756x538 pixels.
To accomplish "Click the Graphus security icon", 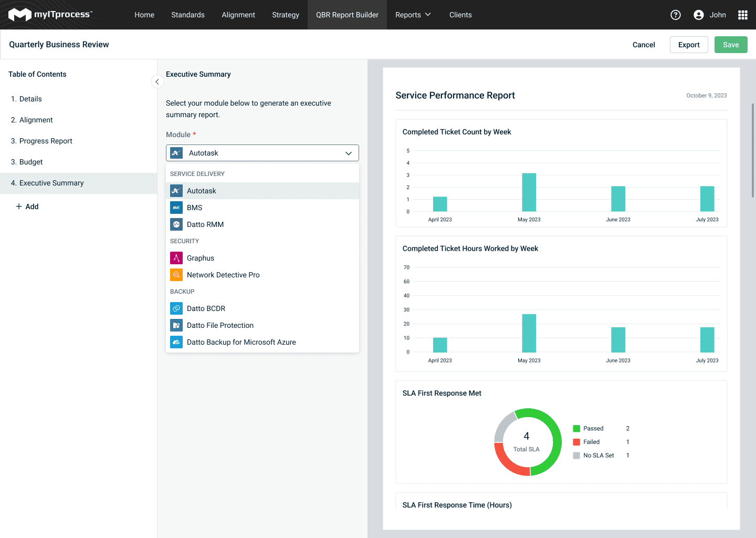I will 176,257.
